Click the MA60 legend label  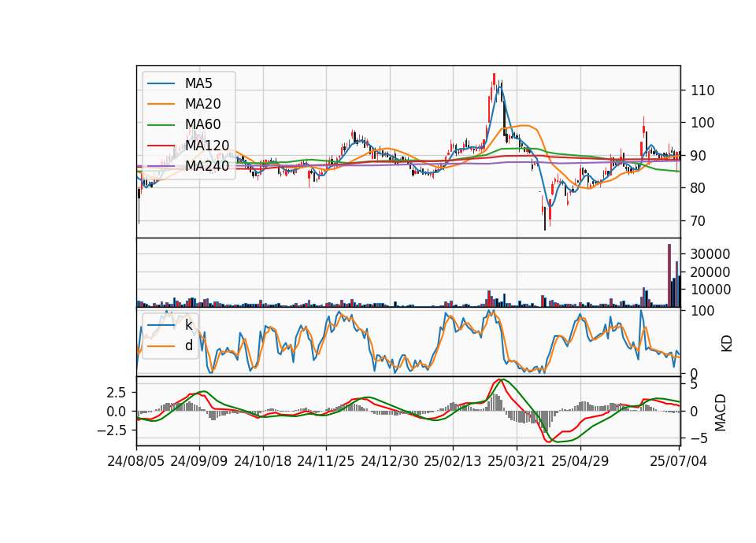coord(203,125)
